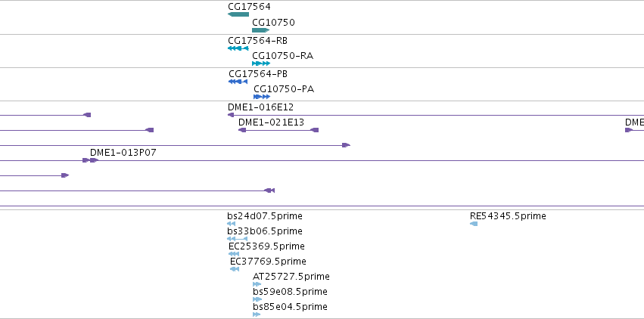This screenshot has height=319, width=644.
Task: Click the CG17564-RB transcript glyph
Action: tap(238, 48)
